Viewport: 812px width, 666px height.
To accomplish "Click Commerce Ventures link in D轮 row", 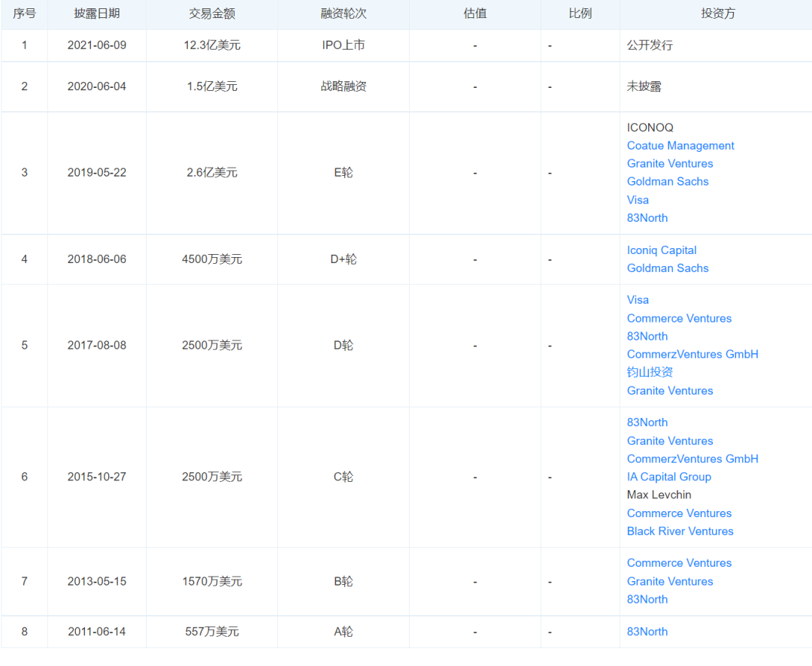I will pos(679,319).
